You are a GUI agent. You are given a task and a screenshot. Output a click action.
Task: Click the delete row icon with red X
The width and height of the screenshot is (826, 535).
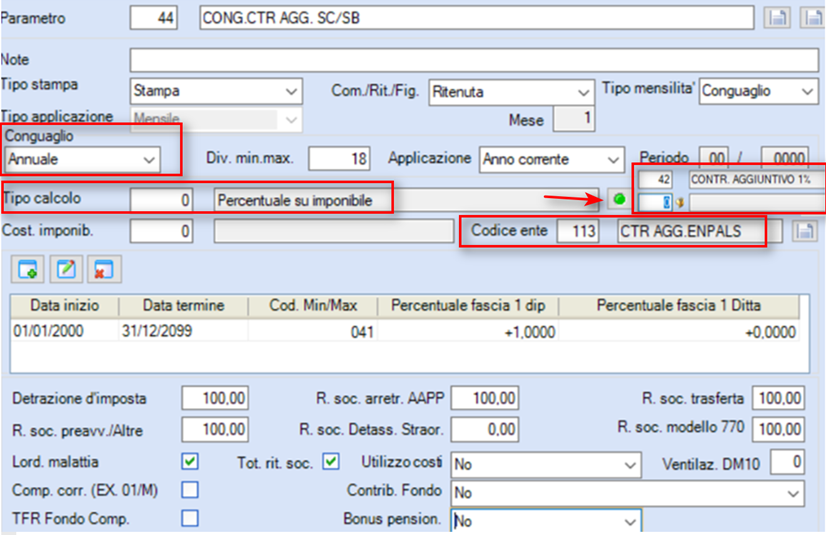tap(104, 270)
